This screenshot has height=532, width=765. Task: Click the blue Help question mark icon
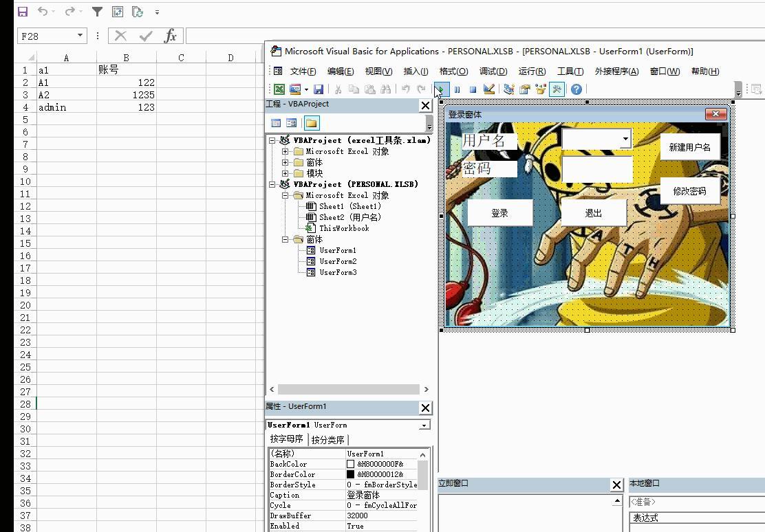pyautogui.click(x=577, y=89)
